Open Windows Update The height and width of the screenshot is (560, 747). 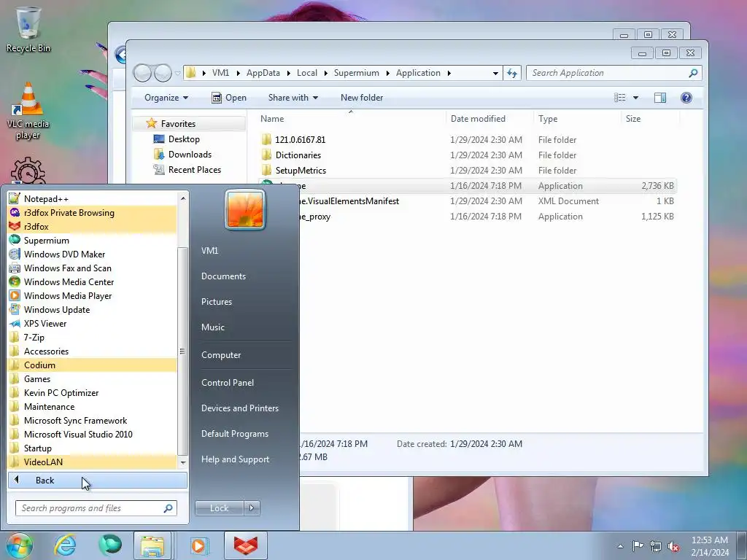click(93, 309)
